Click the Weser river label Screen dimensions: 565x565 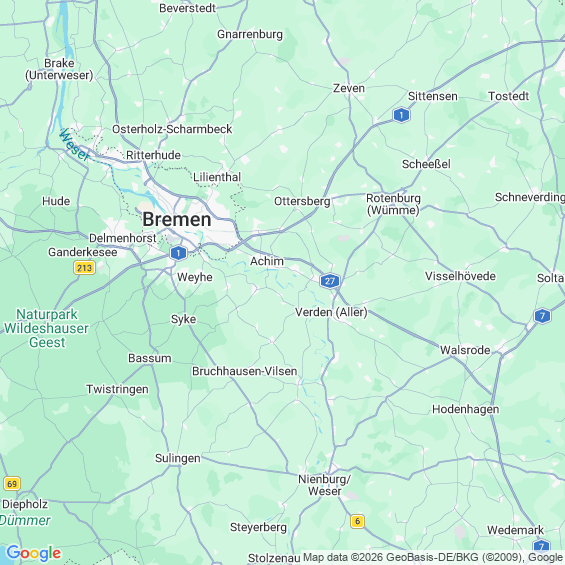click(73, 145)
